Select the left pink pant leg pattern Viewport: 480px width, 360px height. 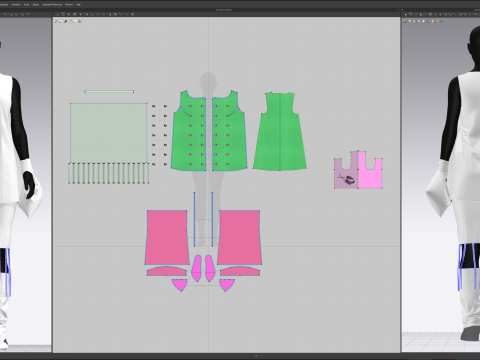click(x=167, y=237)
